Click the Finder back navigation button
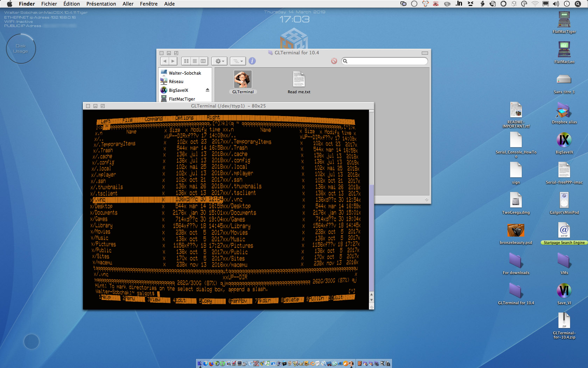588x368 pixels. tap(165, 61)
